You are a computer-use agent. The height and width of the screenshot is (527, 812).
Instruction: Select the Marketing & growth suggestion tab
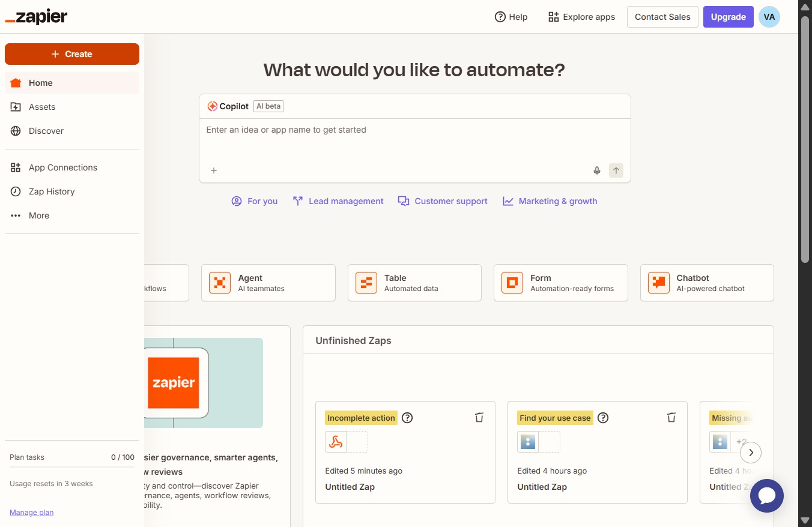tap(550, 201)
